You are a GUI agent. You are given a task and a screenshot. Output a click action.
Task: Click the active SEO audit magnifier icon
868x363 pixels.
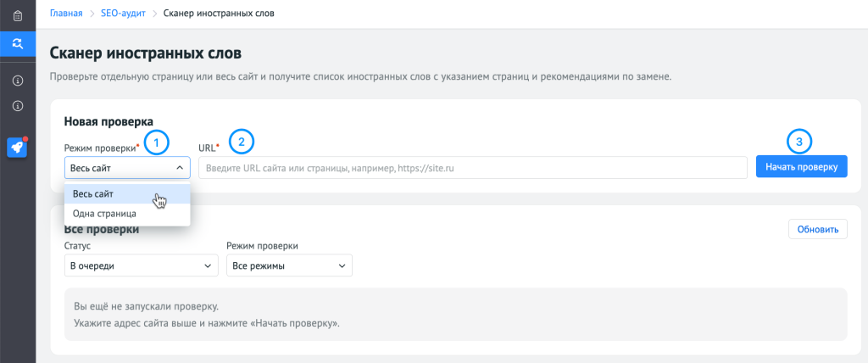17,42
